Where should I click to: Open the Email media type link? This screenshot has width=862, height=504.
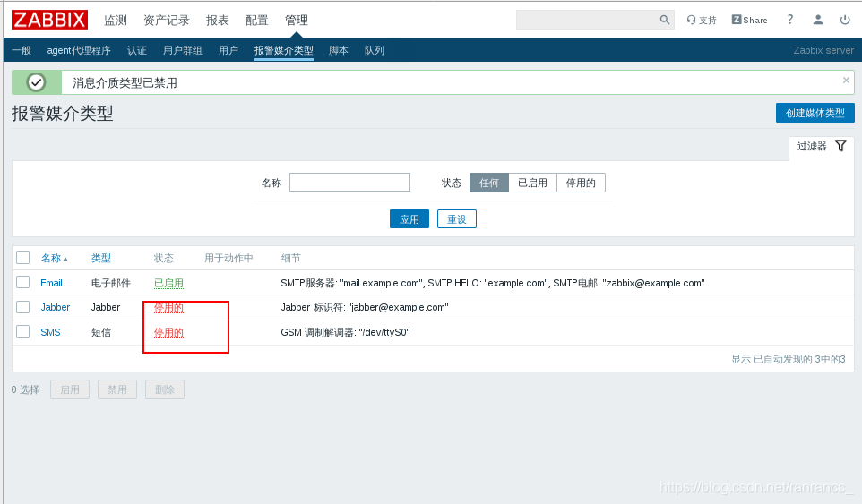(x=51, y=283)
